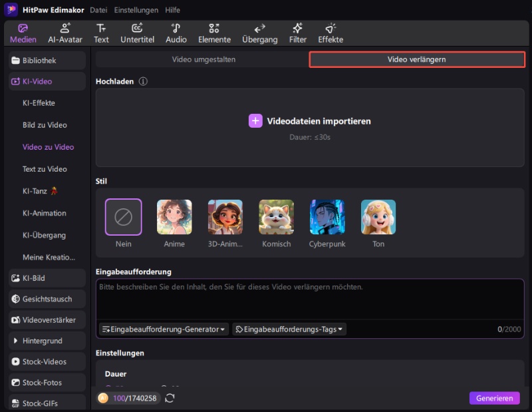
Task: Open the Filter panel
Action: click(297, 33)
